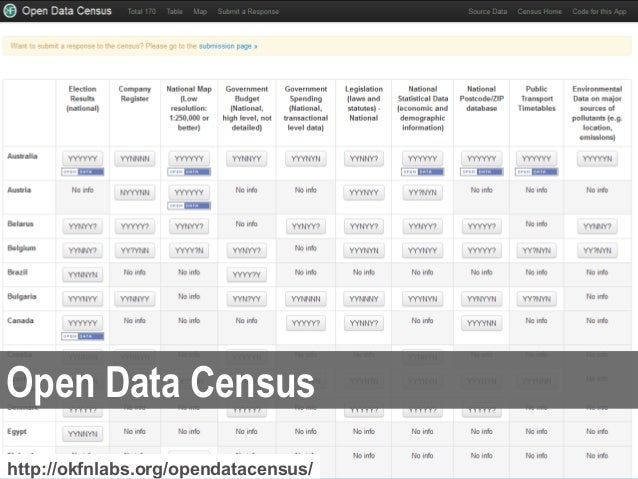The width and height of the screenshot is (638, 479).
Task: Click Egypt Election Results YYNNYN button
Action: click(83, 434)
